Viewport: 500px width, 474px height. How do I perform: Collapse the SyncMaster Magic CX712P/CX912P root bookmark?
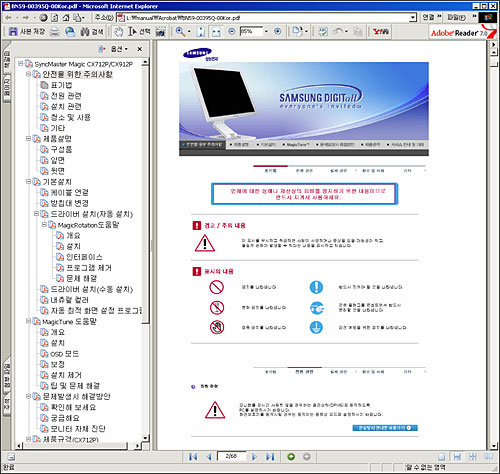(21, 63)
